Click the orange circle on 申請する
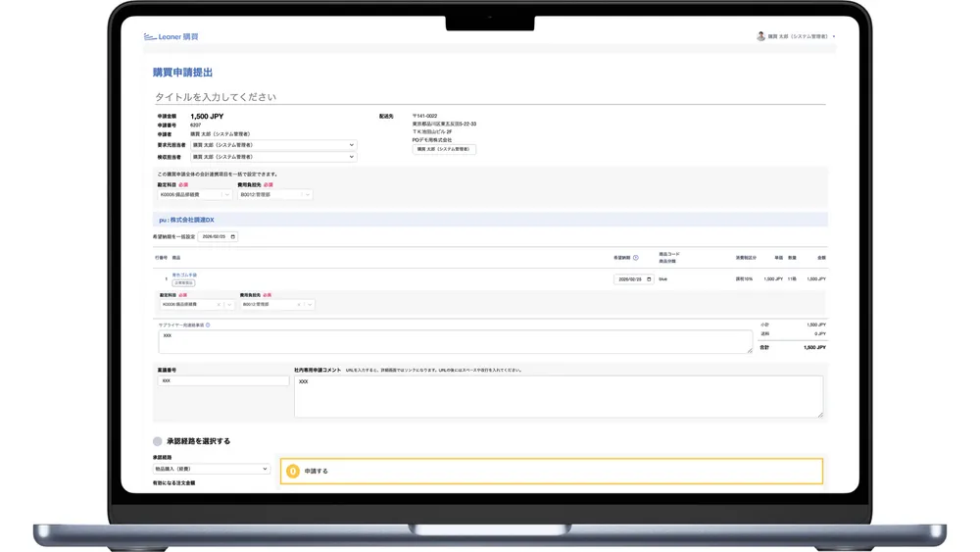This screenshot has width=980, height=552. click(292, 472)
